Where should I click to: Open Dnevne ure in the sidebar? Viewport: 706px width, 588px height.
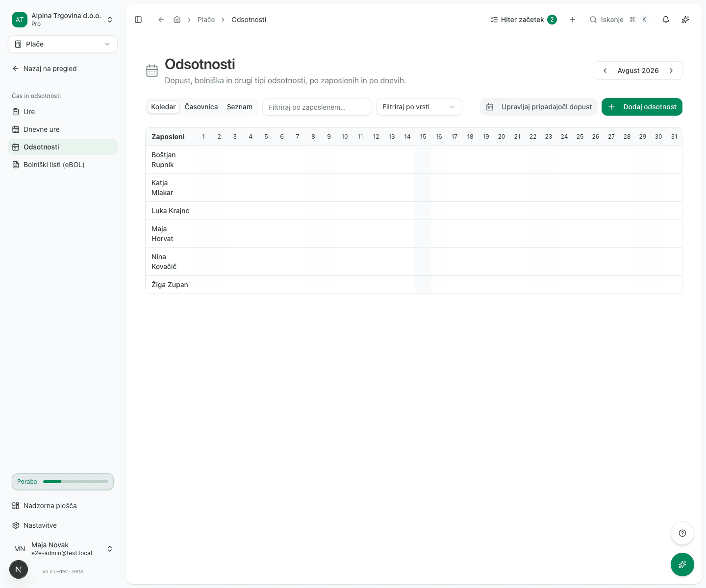click(x=63, y=129)
